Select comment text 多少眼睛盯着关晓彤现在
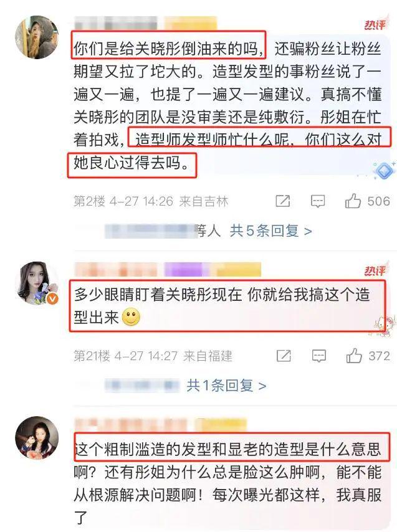 pos(158,295)
